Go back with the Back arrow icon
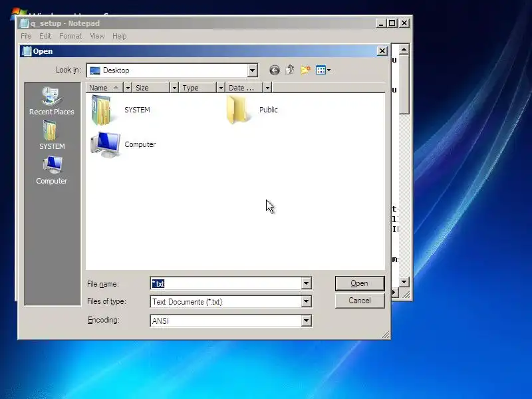 coord(275,70)
